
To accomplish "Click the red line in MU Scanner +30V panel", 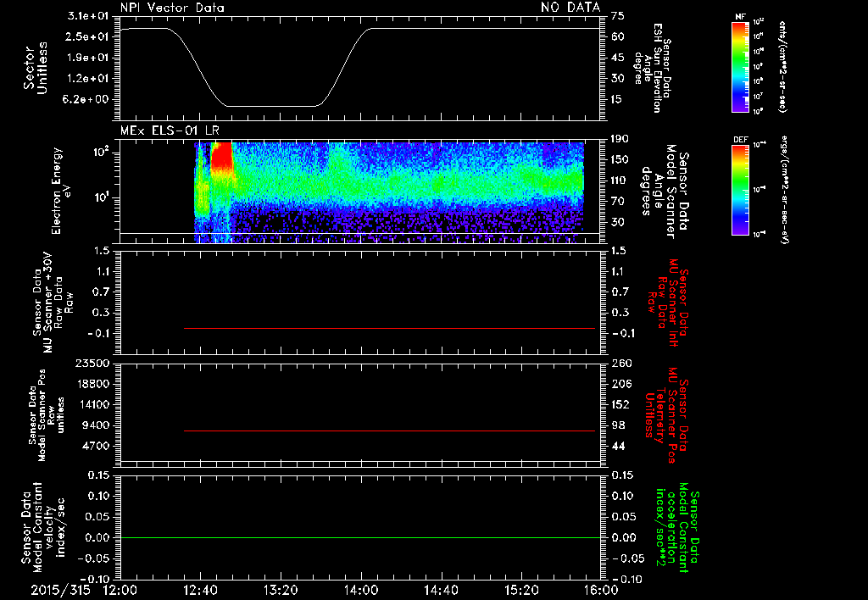I will click(390, 328).
